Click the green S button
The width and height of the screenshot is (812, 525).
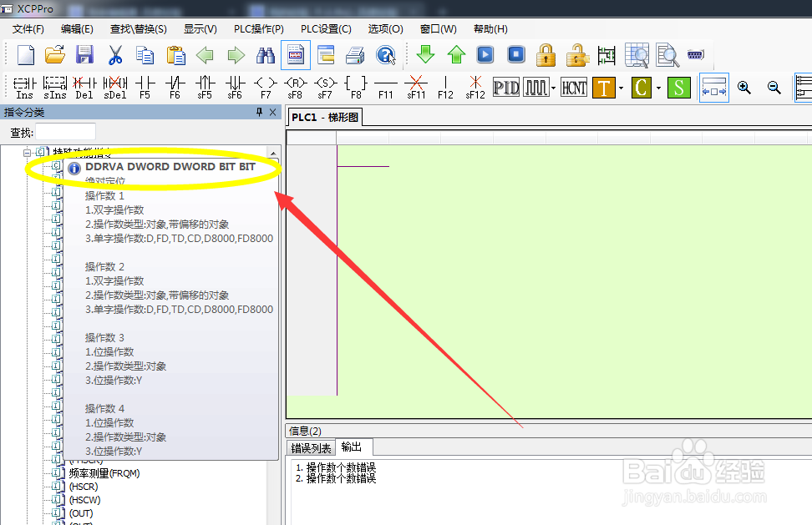coord(679,88)
